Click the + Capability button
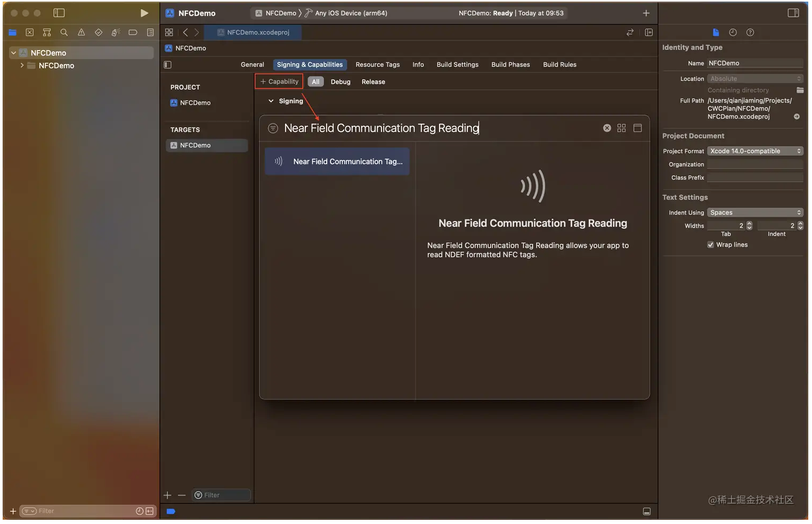Screen dimensions: 812x524 click(279, 81)
